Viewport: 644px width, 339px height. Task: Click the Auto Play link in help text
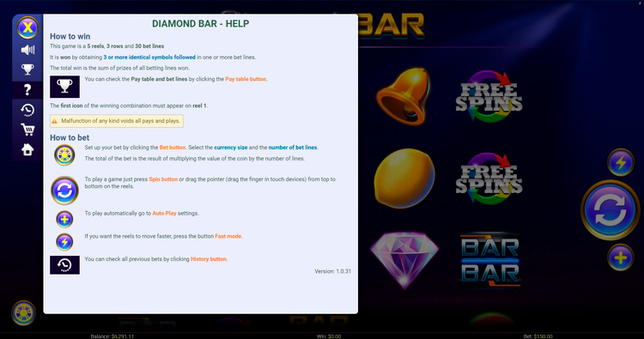tap(164, 214)
